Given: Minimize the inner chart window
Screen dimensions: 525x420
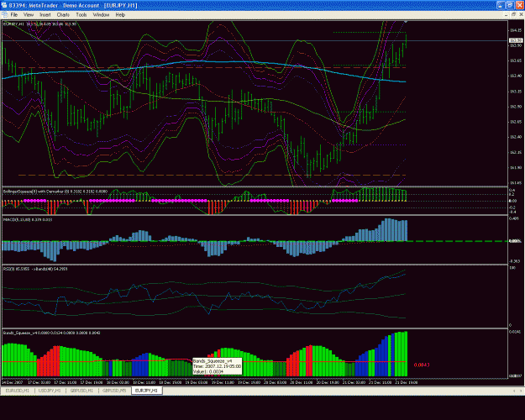Looking at the screenshot, I should [x=506, y=15].
